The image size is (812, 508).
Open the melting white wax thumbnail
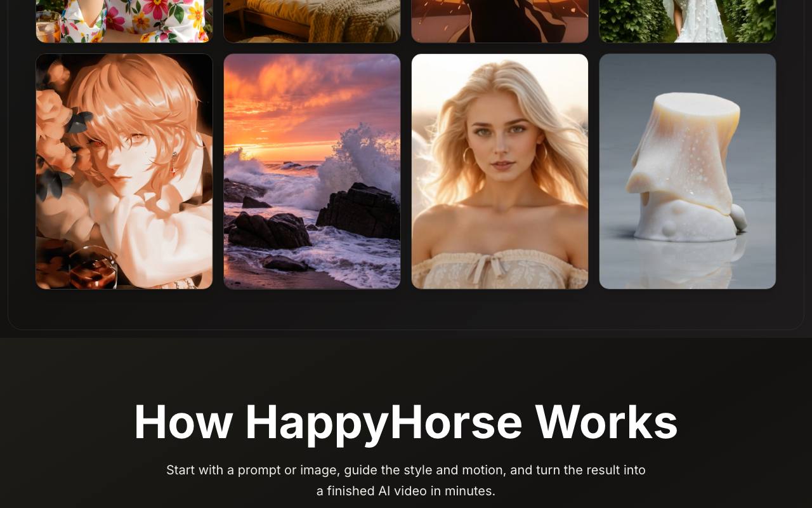pos(688,171)
